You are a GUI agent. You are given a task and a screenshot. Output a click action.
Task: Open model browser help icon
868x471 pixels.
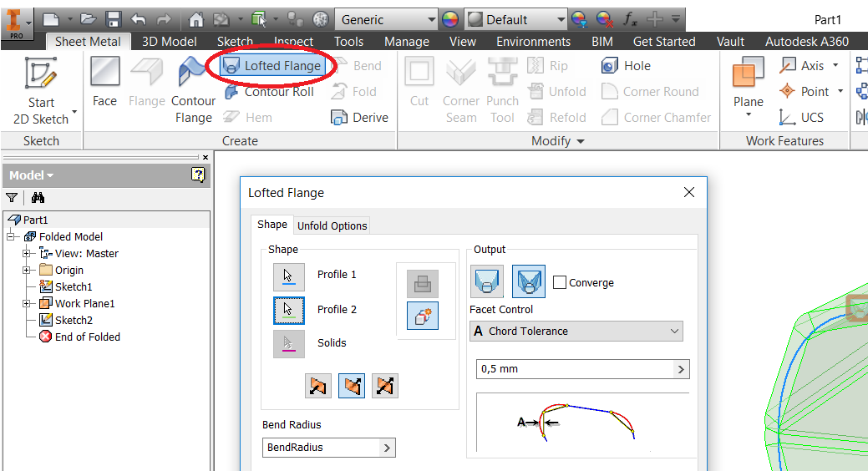point(198,175)
